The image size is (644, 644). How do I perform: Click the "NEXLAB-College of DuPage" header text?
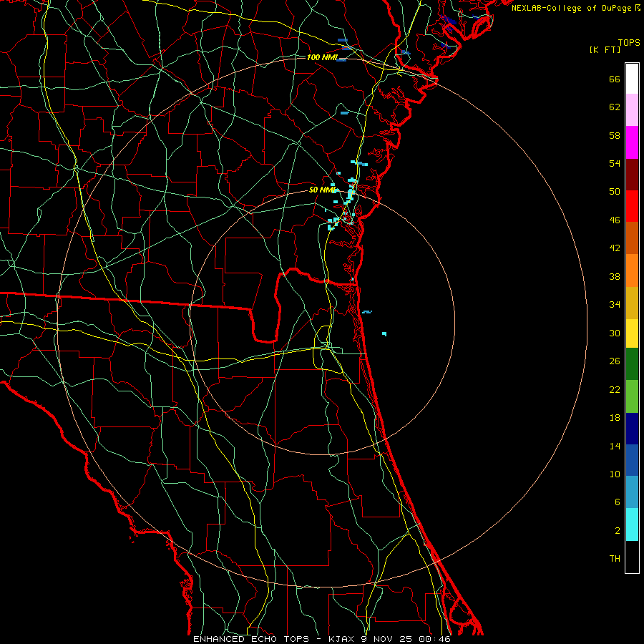click(x=572, y=8)
